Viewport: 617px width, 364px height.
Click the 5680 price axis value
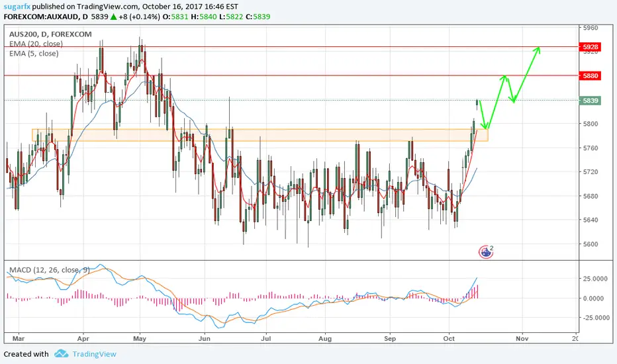coord(591,196)
